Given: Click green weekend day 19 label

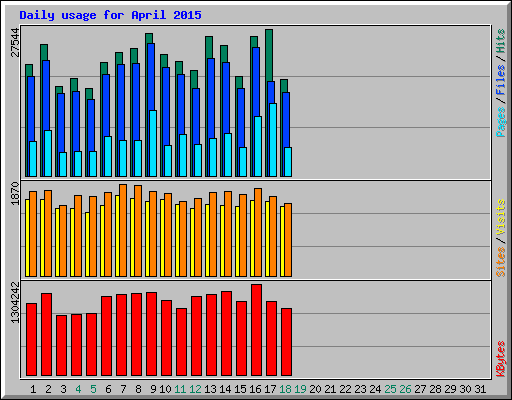Looking at the screenshot, I should pyautogui.click(x=300, y=389).
